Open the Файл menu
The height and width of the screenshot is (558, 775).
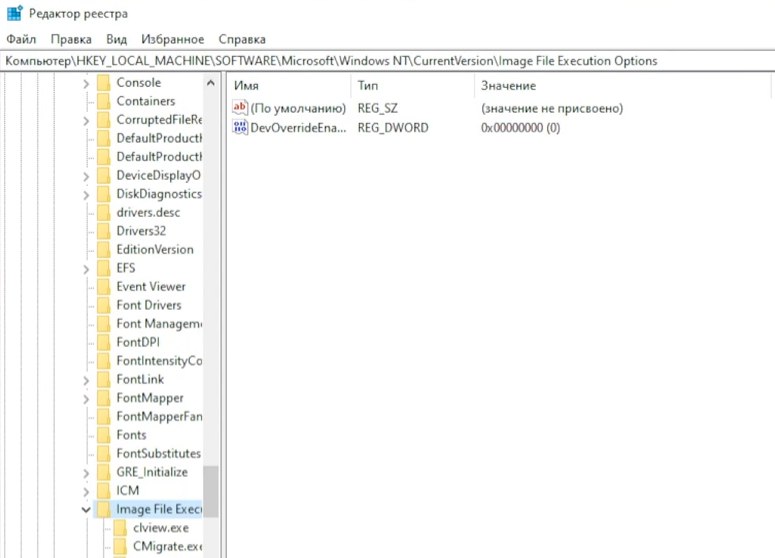point(20,39)
